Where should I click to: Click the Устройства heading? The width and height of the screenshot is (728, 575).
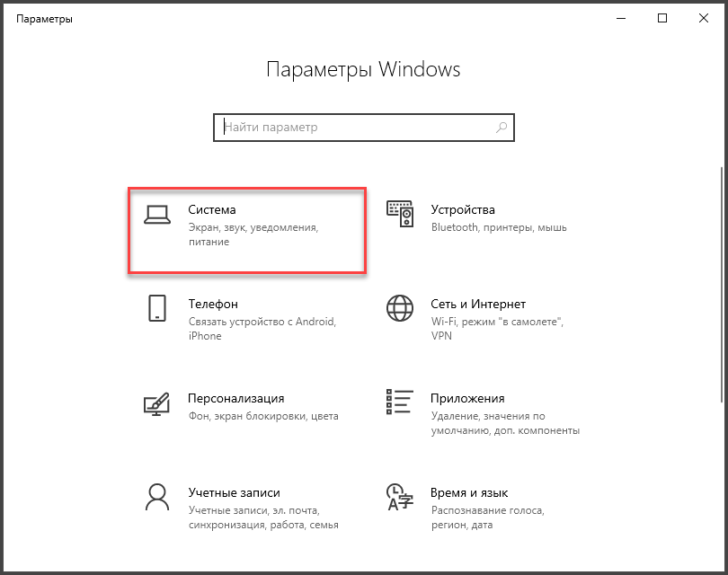tap(463, 209)
